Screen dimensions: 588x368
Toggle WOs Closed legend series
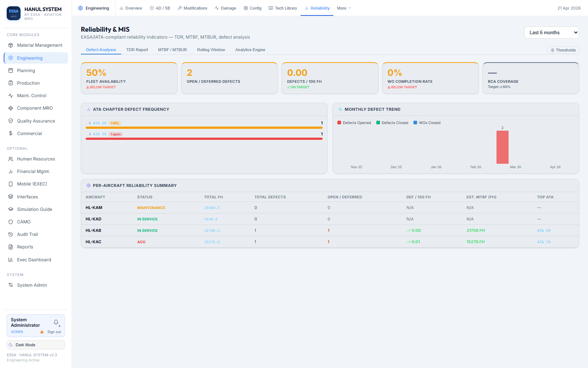(427, 123)
